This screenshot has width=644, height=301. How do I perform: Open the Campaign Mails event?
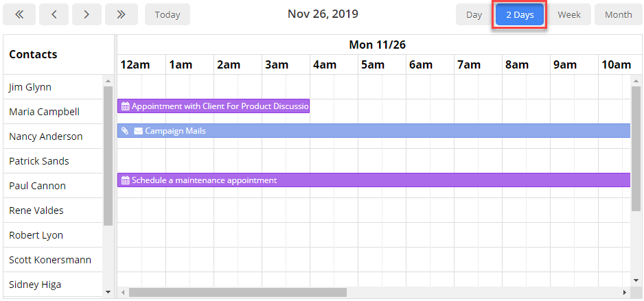point(373,131)
